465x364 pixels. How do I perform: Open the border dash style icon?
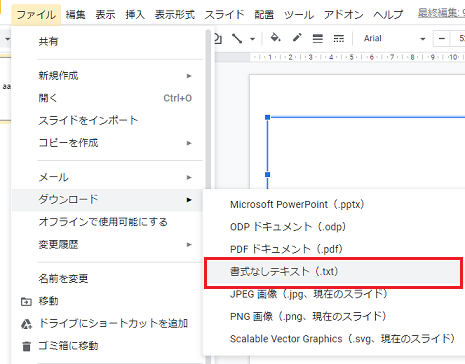(x=339, y=39)
